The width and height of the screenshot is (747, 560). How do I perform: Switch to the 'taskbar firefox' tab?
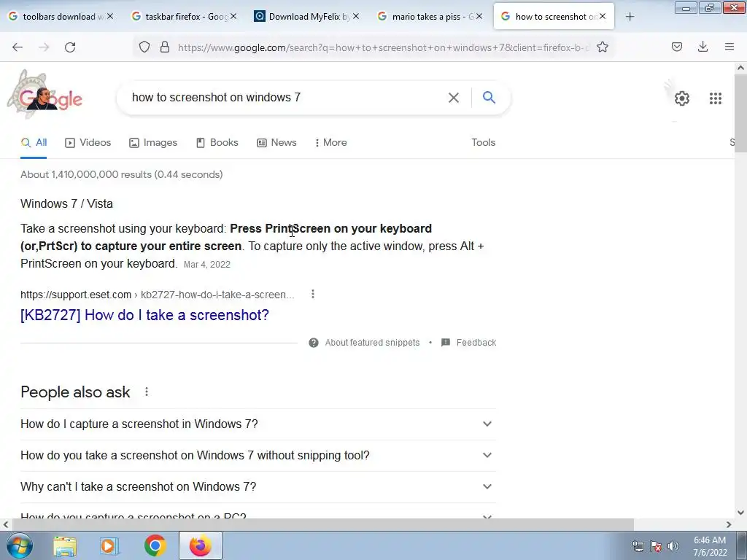click(x=183, y=17)
